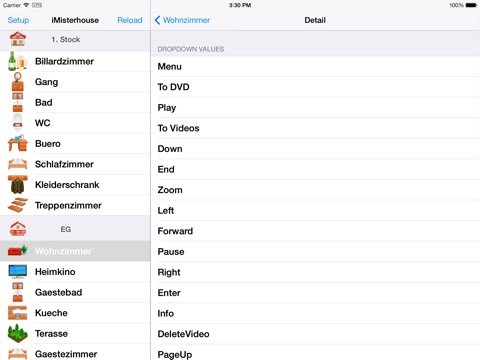Screen dimensions: 480x360
Task: Tap the Schlafzimmer bed icon
Action: 17,164
